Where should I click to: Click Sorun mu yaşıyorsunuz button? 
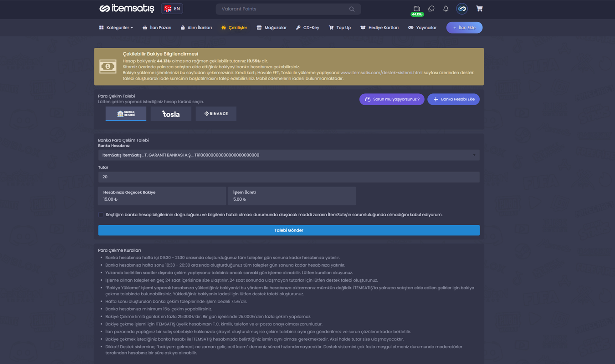[392, 99]
